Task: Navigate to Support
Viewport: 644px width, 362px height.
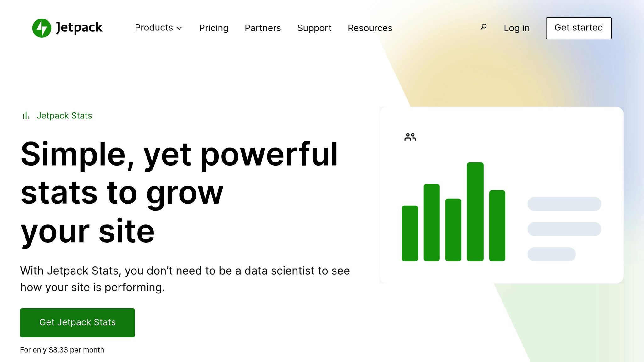Action: [x=314, y=28]
